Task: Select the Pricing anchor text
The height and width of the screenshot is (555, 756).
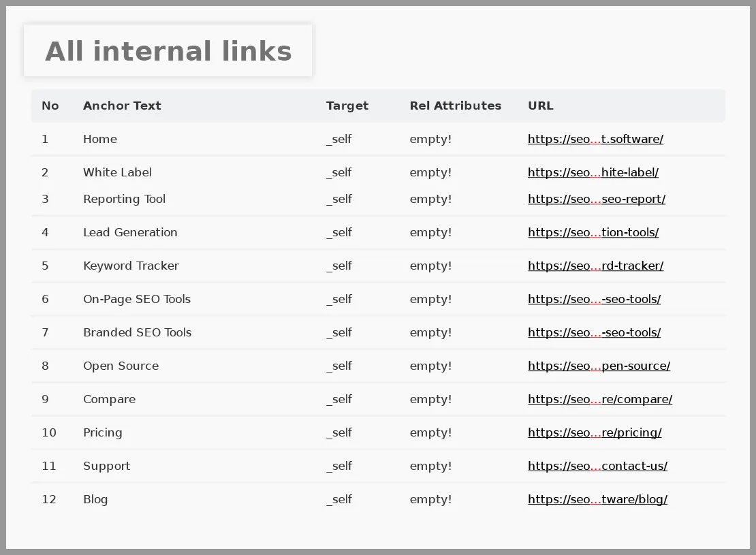Action: (x=103, y=432)
